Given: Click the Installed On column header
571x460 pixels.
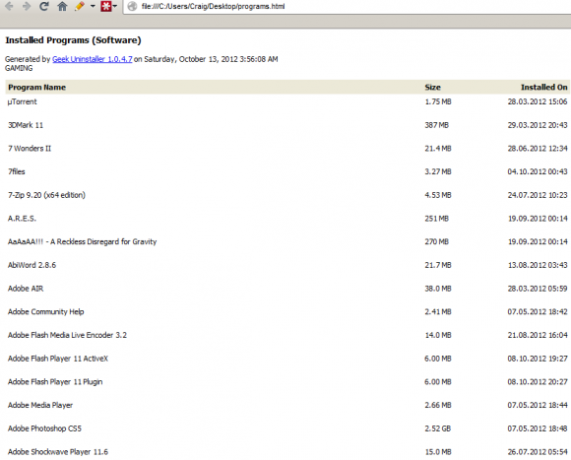Looking at the screenshot, I should point(544,87).
